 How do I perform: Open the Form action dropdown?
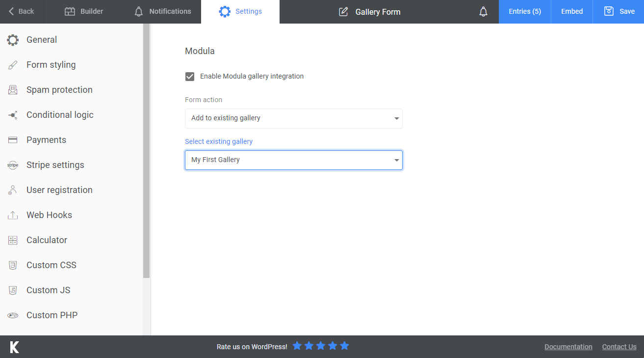(294, 118)
